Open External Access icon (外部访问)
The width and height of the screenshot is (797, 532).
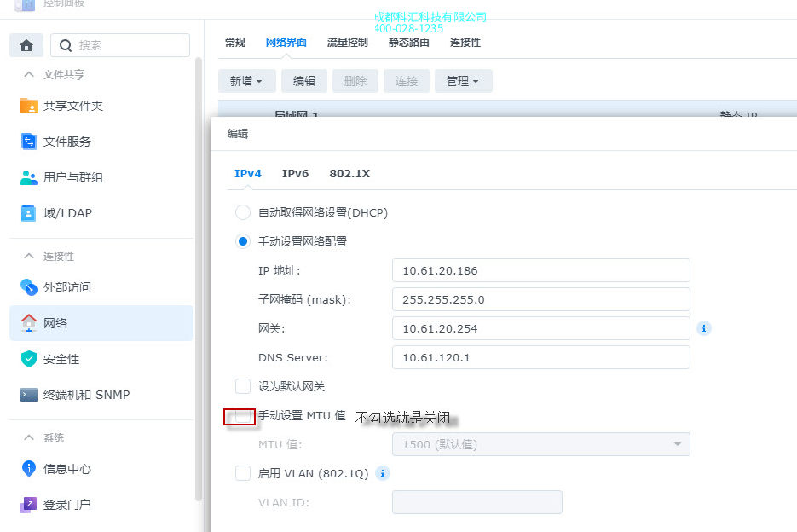(28, 287)
